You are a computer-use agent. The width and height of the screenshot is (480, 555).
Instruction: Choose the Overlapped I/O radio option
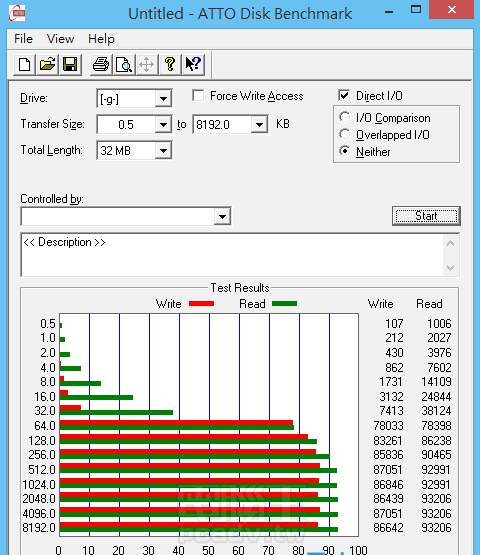click(344, 134)
